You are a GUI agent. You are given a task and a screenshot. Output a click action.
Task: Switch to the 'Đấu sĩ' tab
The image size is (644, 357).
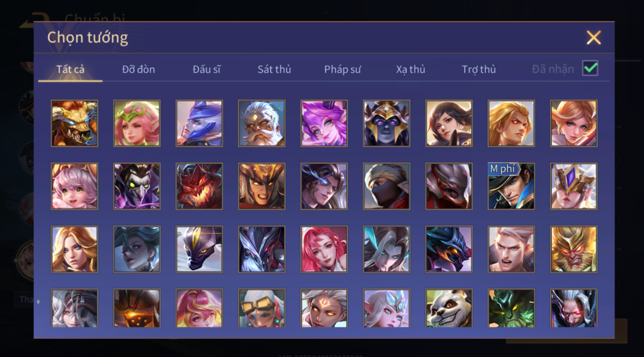206,69
